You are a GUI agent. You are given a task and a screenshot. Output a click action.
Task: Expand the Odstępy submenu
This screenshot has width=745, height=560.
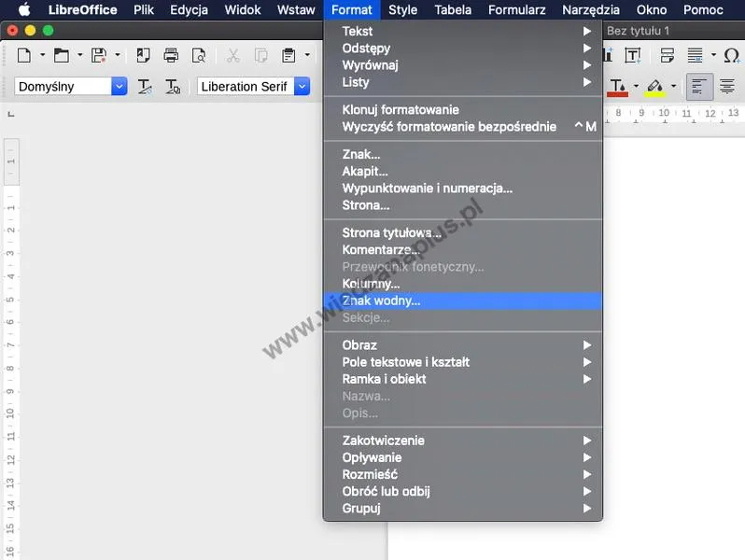pos(463,49)
